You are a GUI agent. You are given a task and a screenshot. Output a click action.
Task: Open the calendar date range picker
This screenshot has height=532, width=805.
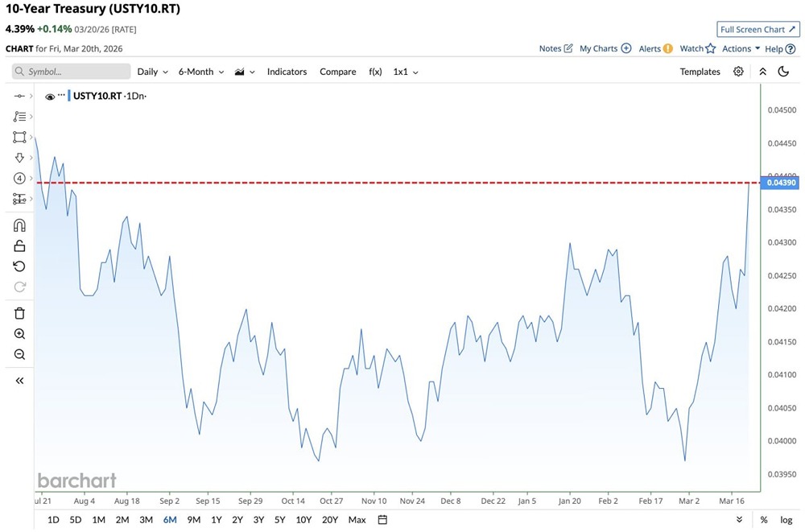(382, 520)
